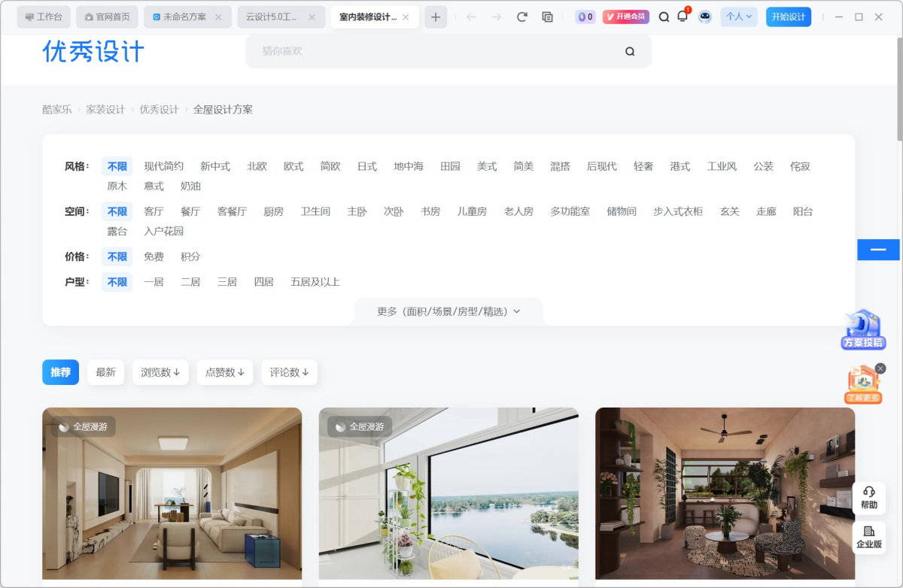The width and height of the screenshot is (903, 588).
Task: Close the 了解更多 floating promo
Action: (880, 368)
